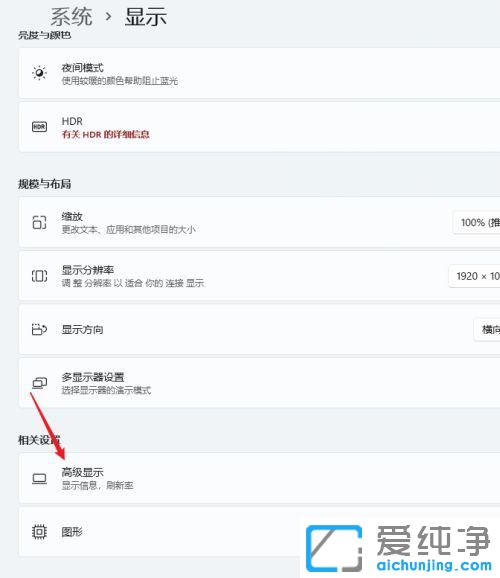
Task: Open 夜间模式 night light settings
Action: pyautogui.click(x=259, y=73)
